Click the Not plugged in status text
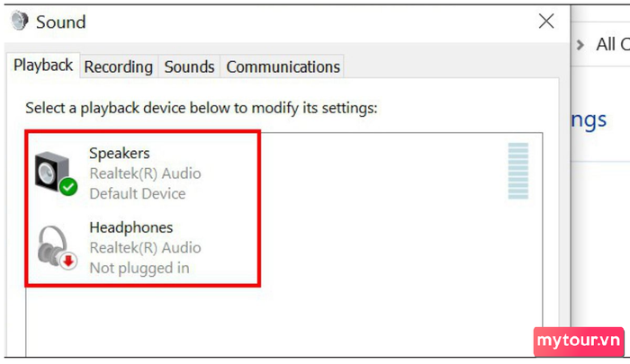 [x=139, y=268]
